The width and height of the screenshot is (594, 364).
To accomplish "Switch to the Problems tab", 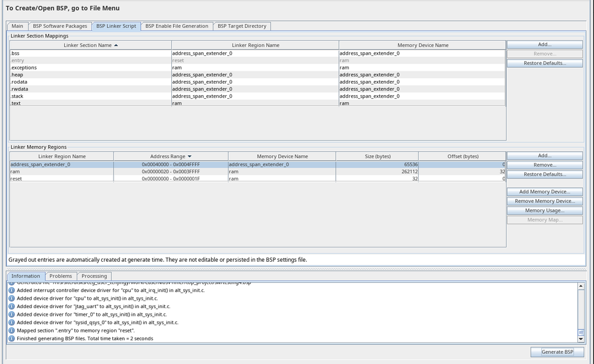I will coord(61,276).
